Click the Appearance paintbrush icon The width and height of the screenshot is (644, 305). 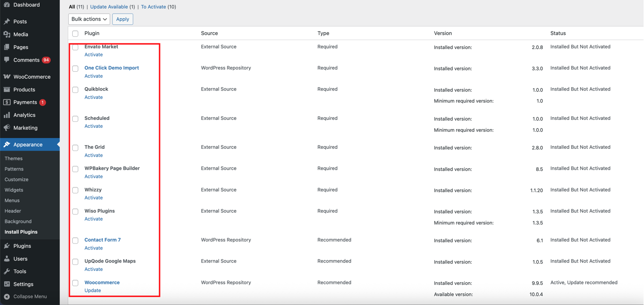click(x=7, y=145)
